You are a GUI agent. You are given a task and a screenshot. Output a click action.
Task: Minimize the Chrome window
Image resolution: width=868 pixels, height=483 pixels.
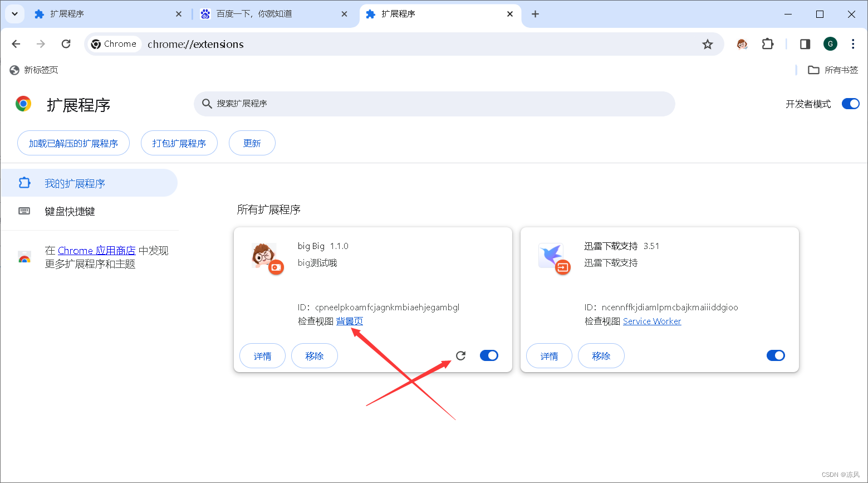coord(788,14)
